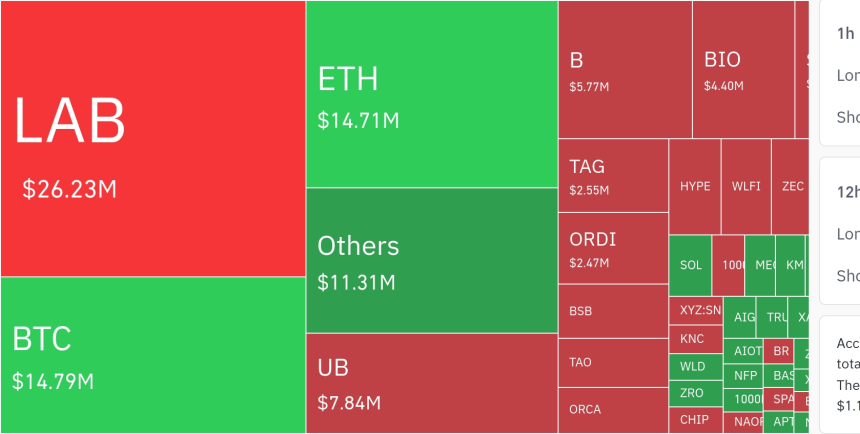
Task: Click the CHIP tile
Action: tap(696, 420)
